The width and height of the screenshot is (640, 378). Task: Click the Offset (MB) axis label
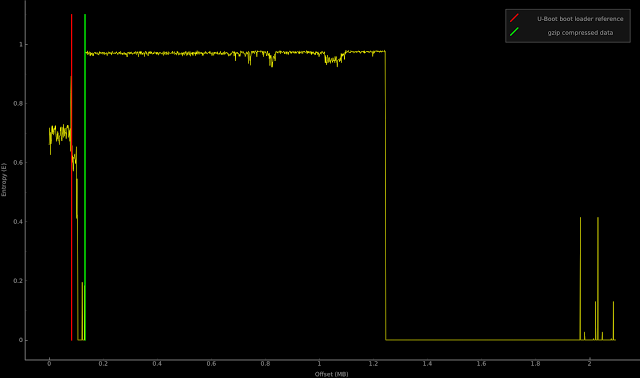(x=331, y=374)
